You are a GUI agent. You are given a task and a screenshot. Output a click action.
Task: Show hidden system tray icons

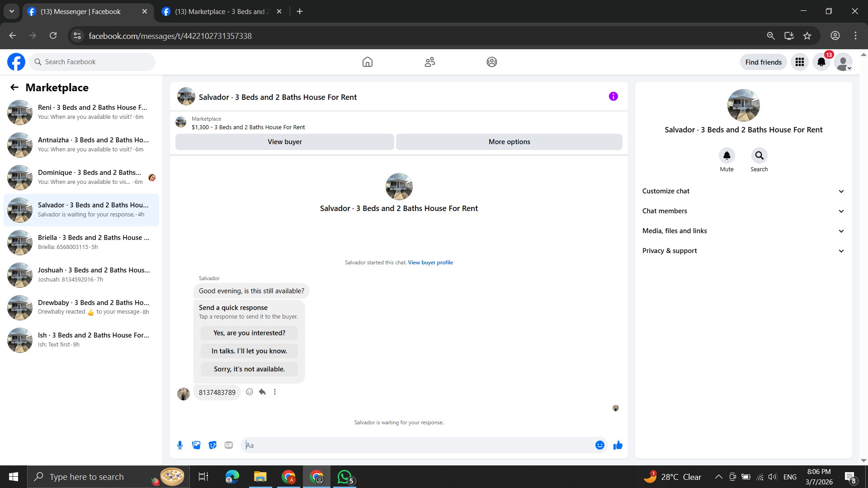718,477
